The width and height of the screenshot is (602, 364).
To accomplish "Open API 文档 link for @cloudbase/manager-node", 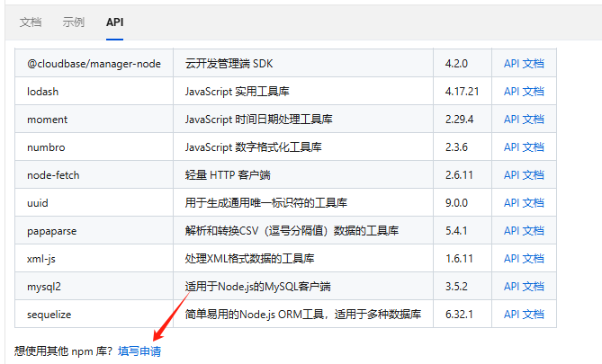I will [524, 63].
